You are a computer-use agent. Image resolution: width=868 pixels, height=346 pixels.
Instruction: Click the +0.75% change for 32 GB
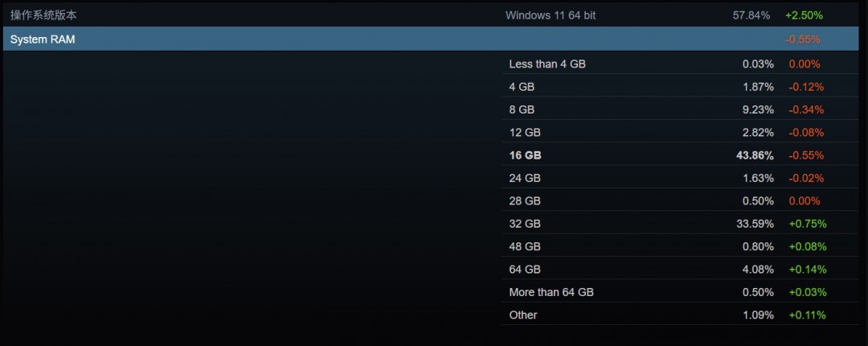click(807, 224)
